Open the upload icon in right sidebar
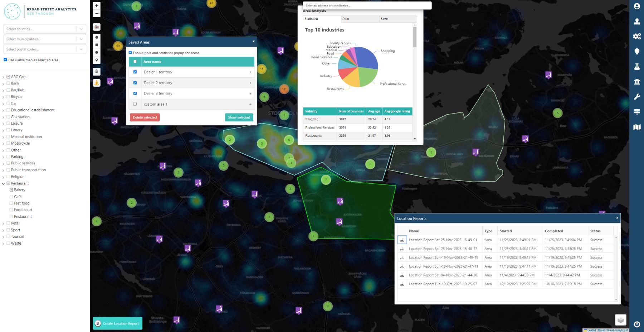 637,21
